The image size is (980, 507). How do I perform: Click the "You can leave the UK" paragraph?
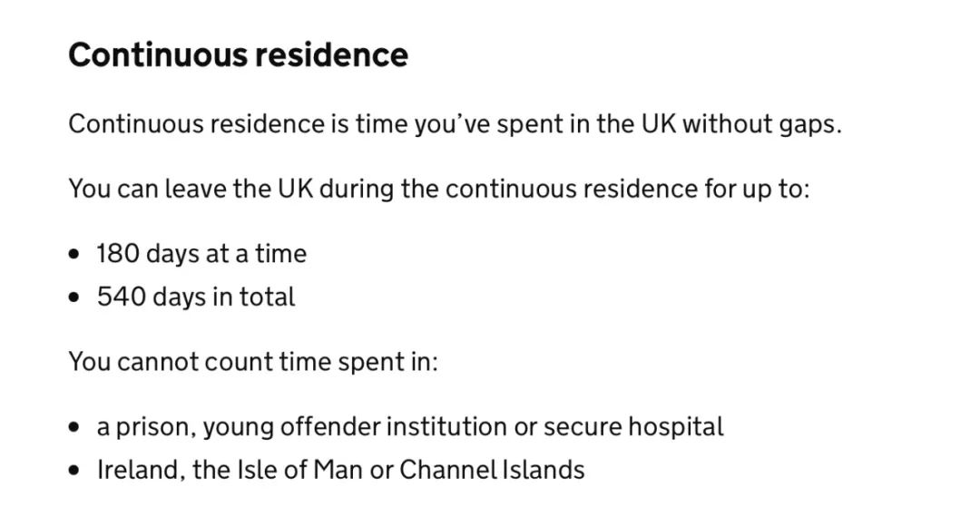tap(439, 189)
